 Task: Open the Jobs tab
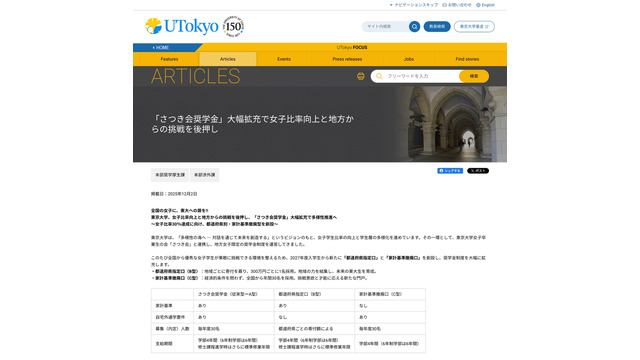coord(409,59)
